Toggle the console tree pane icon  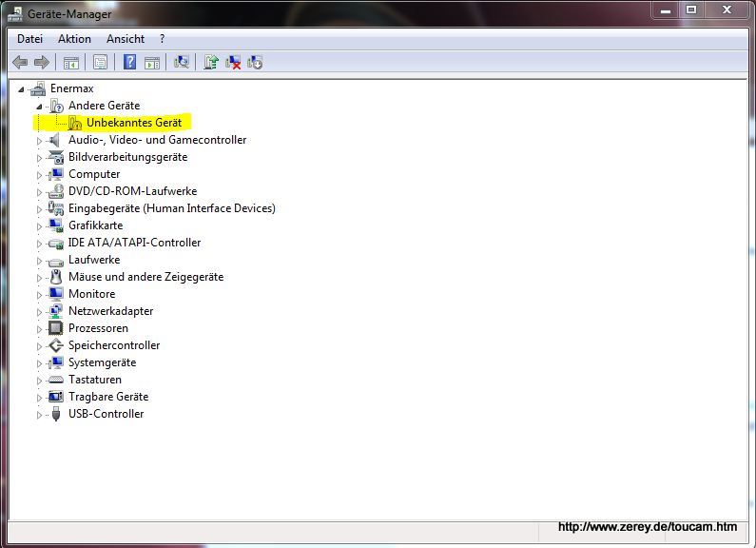71,62
